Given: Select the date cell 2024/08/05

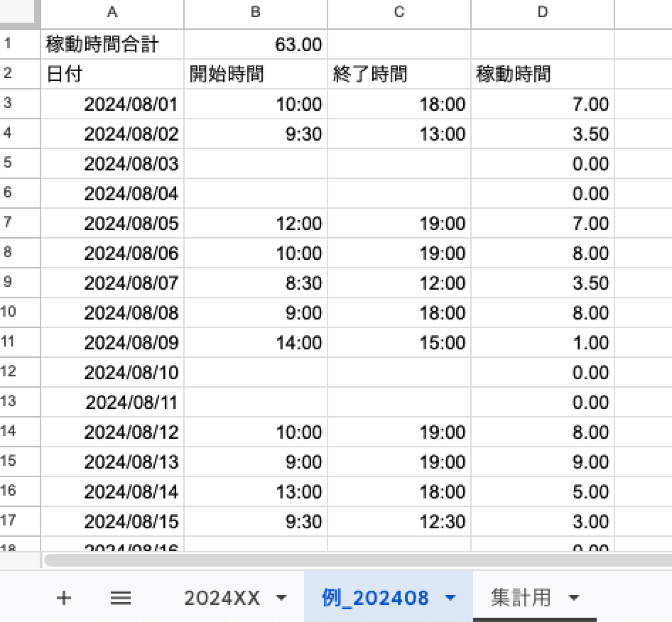Looking at the screenshot, I should 112,224.
